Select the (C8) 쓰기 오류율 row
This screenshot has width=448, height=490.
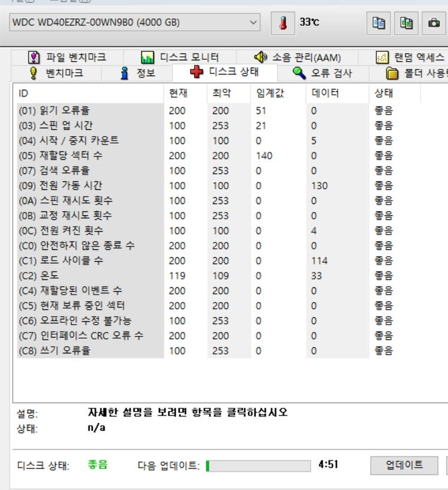tap(219, 350)
